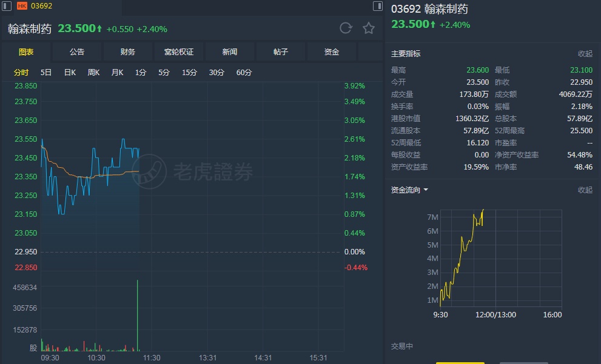Toggle the left sidebar panel icon
601x364 pixels.
(7, 5)
